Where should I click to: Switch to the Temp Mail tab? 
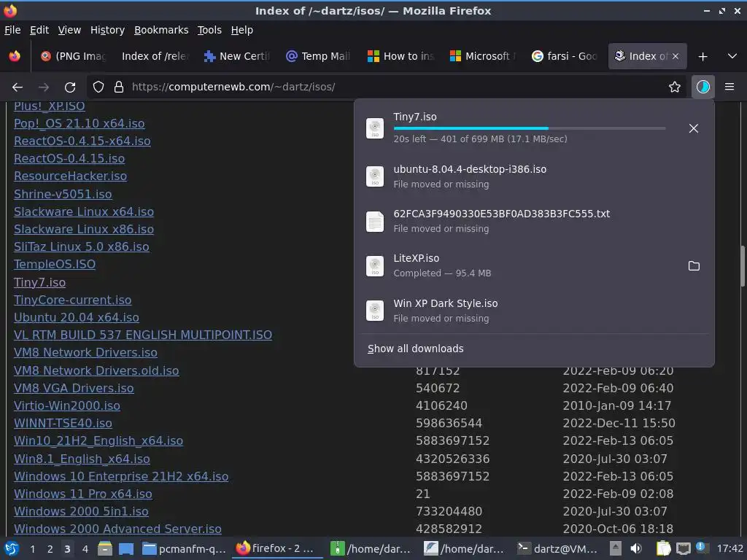click(318, 56)
